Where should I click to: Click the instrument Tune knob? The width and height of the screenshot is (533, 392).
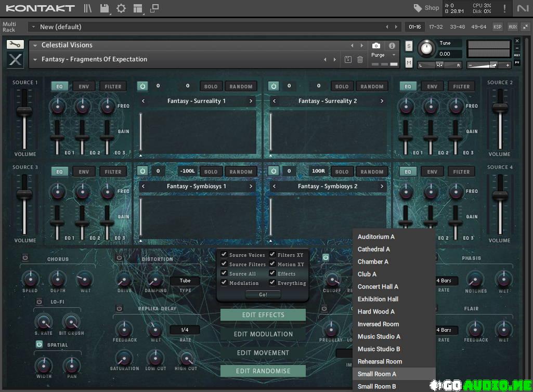pyautogui.click(x=426, y=49)
